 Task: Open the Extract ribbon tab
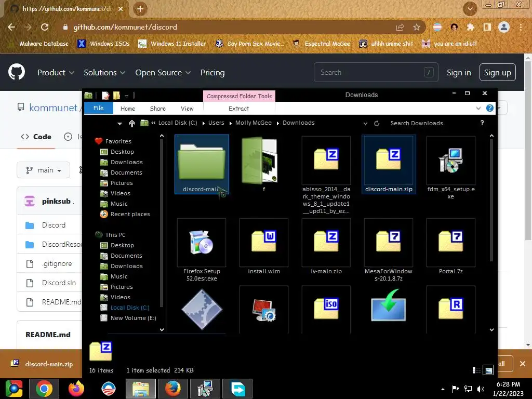[x=238, y=109]
